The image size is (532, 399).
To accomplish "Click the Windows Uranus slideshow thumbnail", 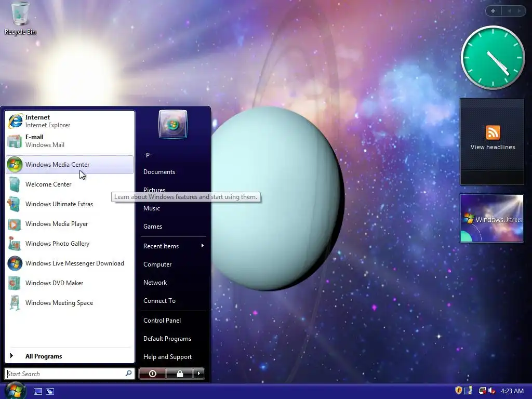I will coord(491,218).
